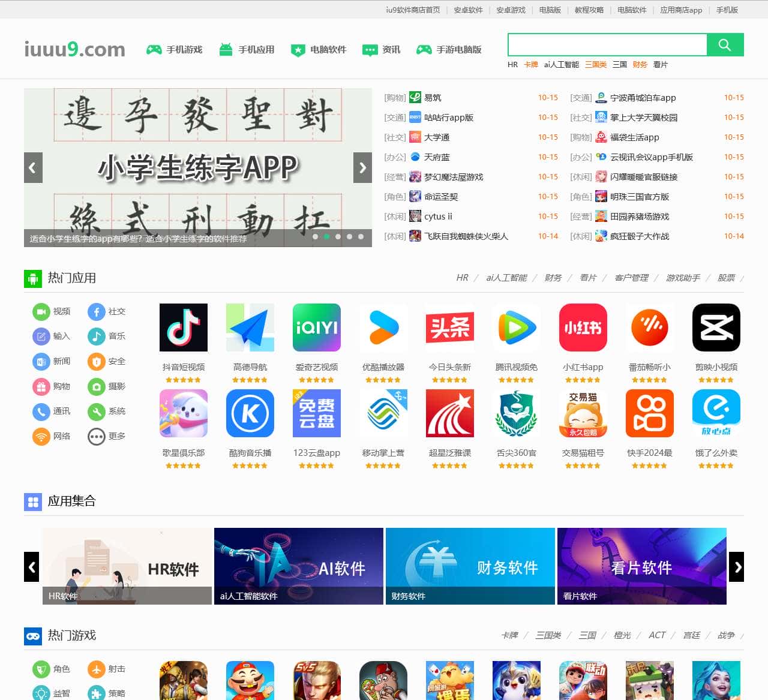
Task: Open the 客户管理 tag under 热门应用
Action: pyautogui.click(x=631, y=278)
